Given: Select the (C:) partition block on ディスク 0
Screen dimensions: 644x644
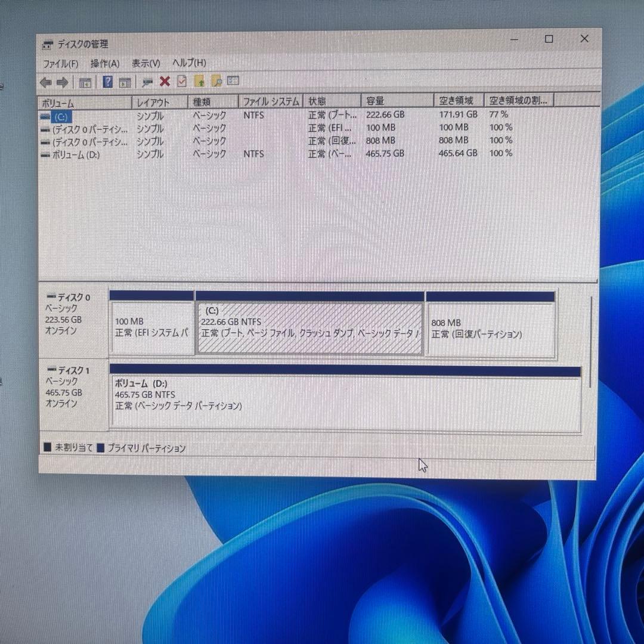Looking at the screenshot, I should tap(309, 325).
